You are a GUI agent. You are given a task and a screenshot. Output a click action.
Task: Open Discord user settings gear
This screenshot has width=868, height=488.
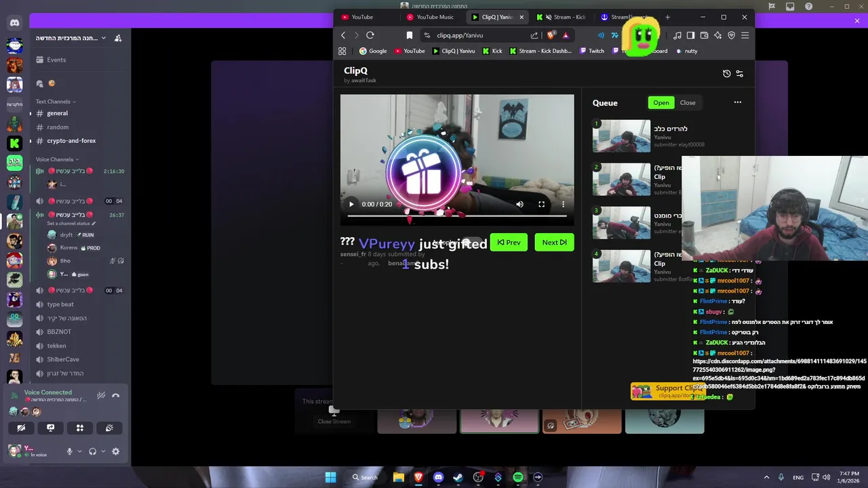pyautogui.click(x=115, y=451)
